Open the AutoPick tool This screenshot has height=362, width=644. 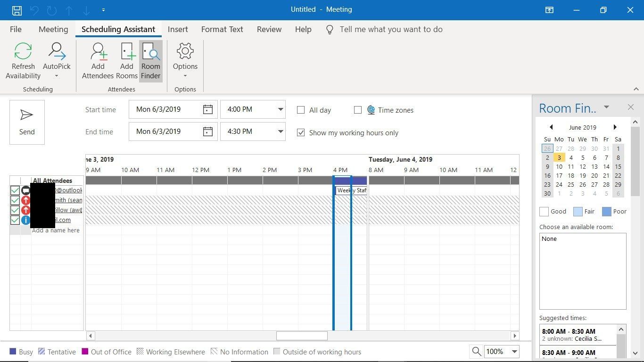57,61
